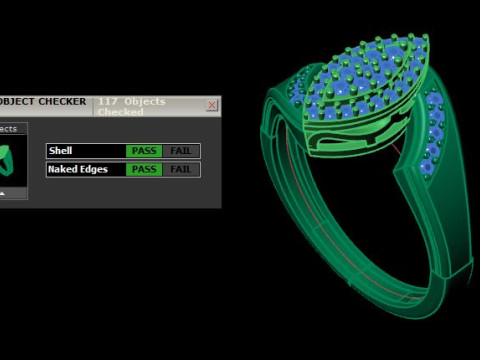Click the OBJECT CHECKER title
The width and height of the screenshot is (480, 360).
click(43, 102)
